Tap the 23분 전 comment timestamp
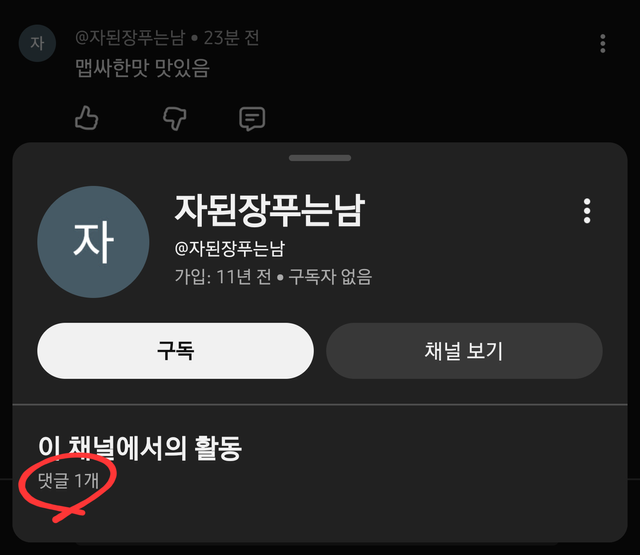 click(231, 38)
